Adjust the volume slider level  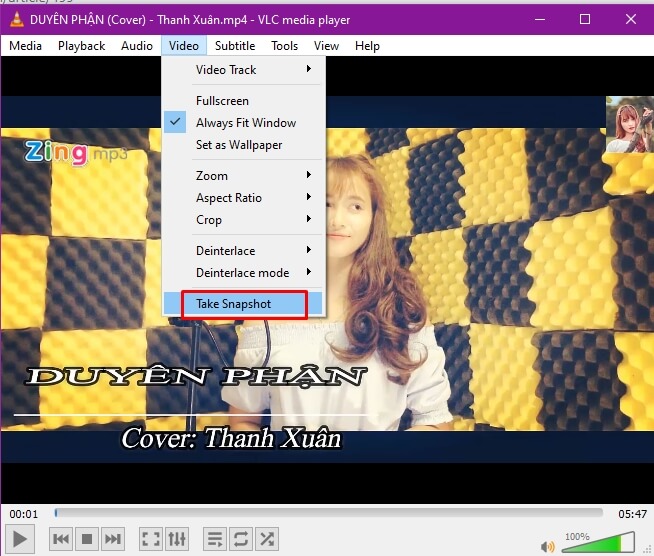(598, 543)
